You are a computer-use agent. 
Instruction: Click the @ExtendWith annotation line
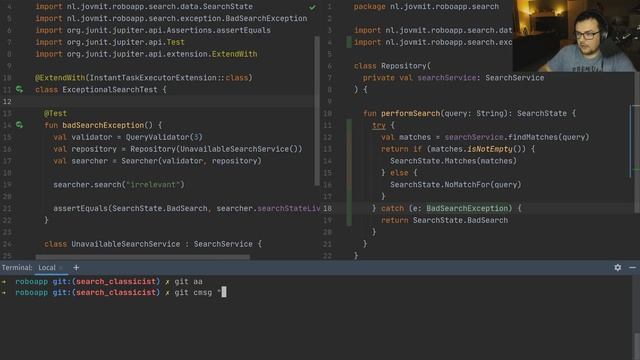(144, 78)
